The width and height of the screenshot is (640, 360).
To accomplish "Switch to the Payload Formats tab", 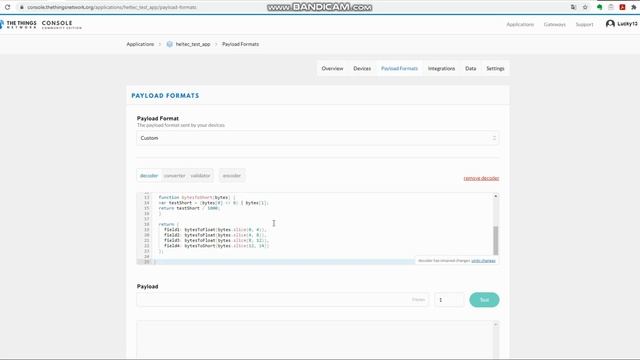I will (399, 69).
